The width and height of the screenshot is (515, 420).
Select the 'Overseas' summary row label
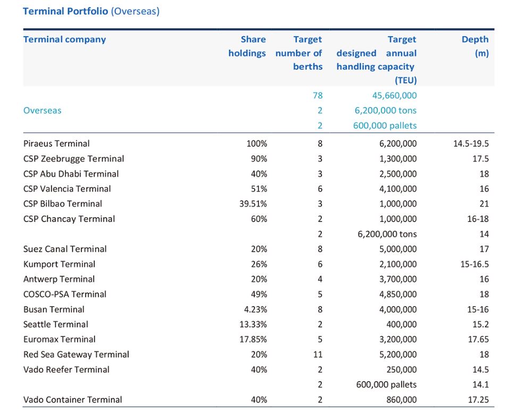tap(43, 110)
